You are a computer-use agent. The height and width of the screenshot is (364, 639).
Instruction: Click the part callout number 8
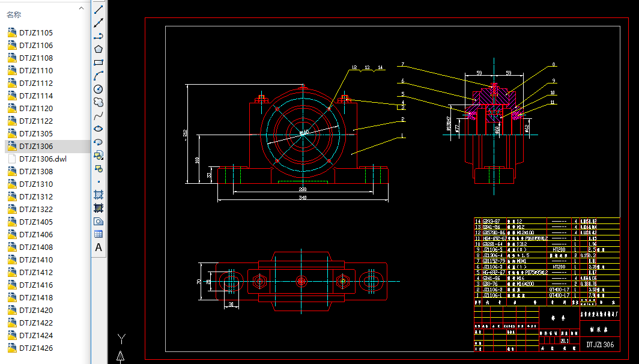[x=554, y=64]
